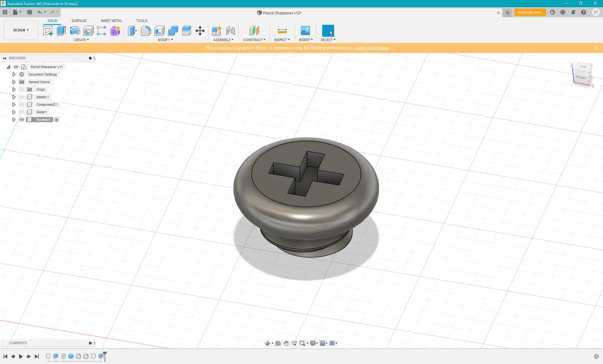The width and height of the screenshot is (603, 364).
Task: Collapse the Pencil Sharpener v11 root node
Action: tap(8, 67)
